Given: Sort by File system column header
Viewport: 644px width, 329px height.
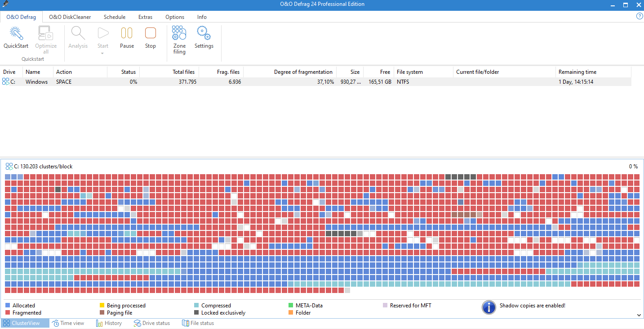Looking at the screenshot, I should coord(423,72).
